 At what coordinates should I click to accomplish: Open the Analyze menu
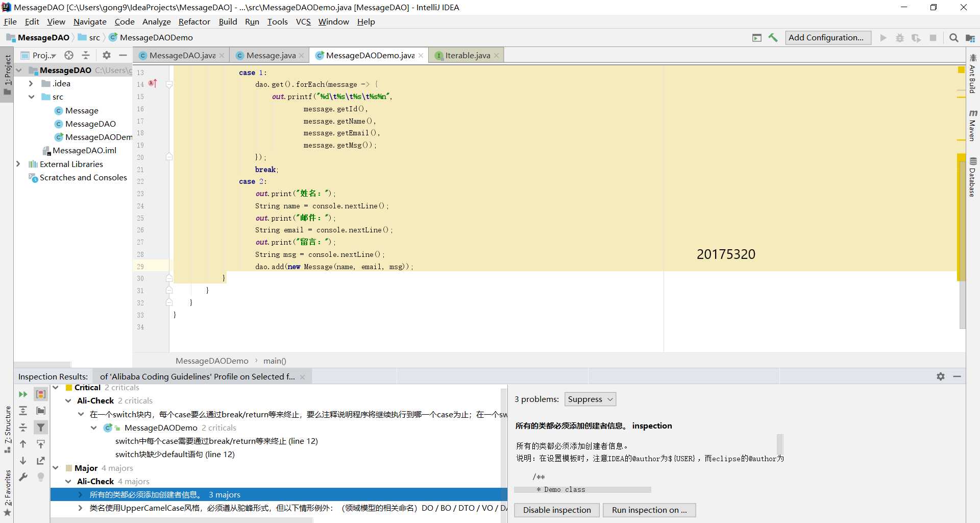tap(156, 22)
